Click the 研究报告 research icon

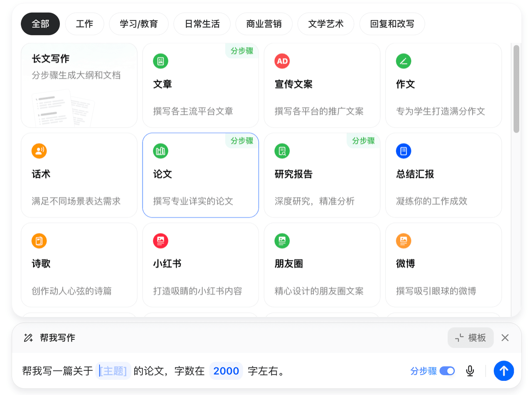[282, 151]
